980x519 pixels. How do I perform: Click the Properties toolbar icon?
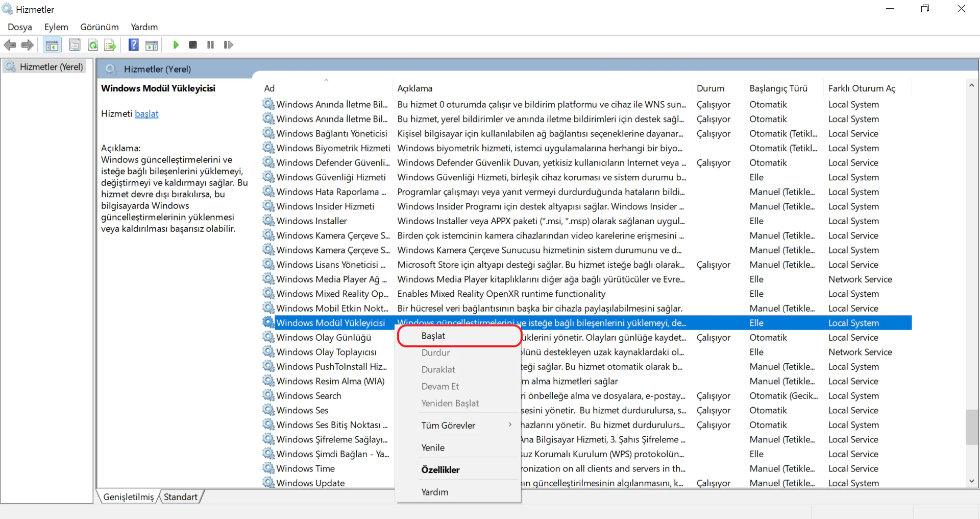pos(75,45)
